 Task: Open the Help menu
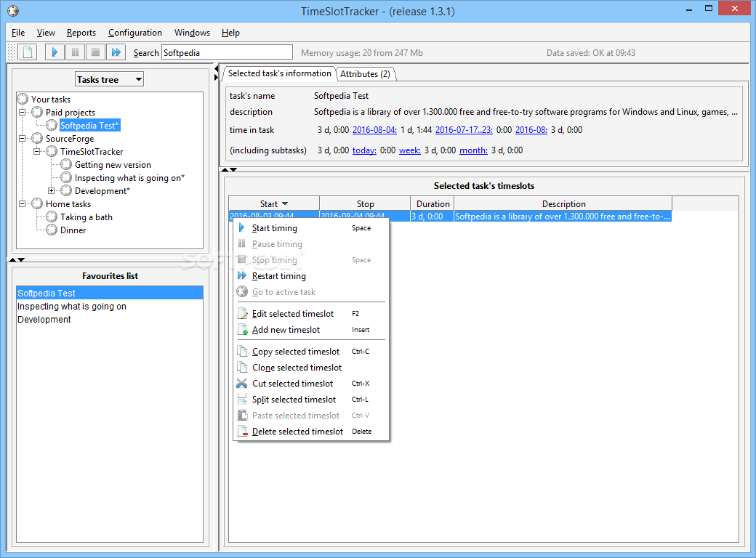coord(230,32)
